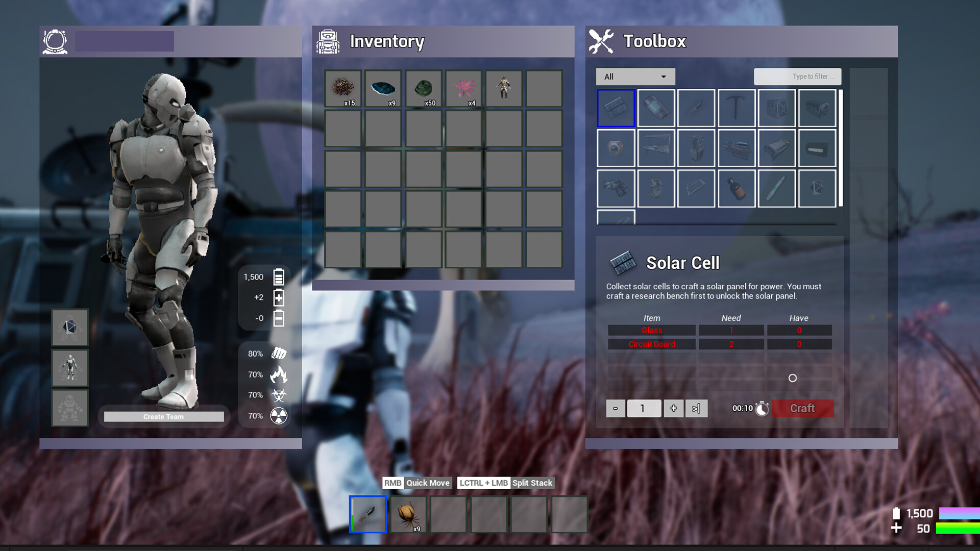
Task: Click the seed item in hotbar x9
Action: point(408,514)
